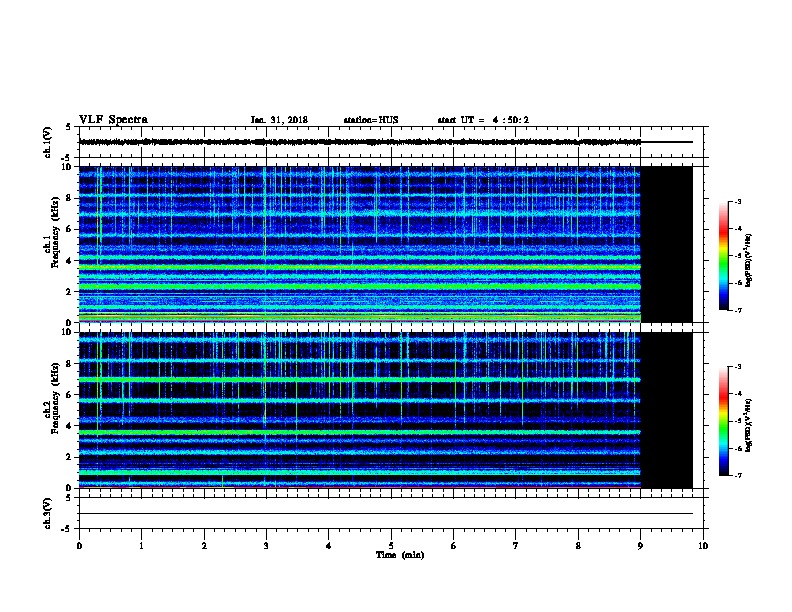Viewport: 792px width, 612px height.
Task: Click the "-3" label on lower colorbar
Action: [737, 367]
